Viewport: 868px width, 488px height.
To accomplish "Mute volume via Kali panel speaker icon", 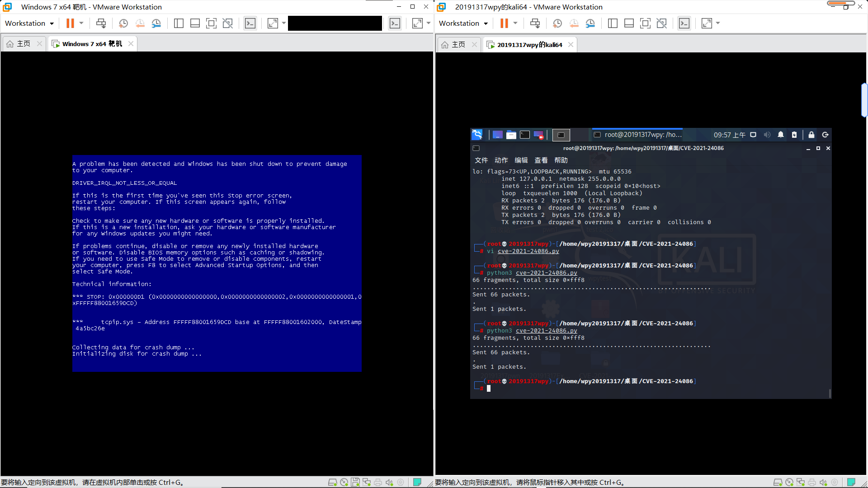I will (767, 135).
